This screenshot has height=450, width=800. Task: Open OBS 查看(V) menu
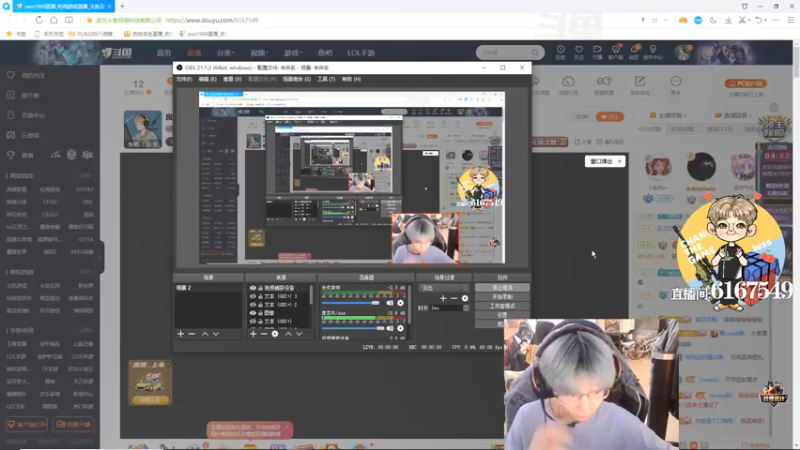pyautogui.click(x=232, y=79)
